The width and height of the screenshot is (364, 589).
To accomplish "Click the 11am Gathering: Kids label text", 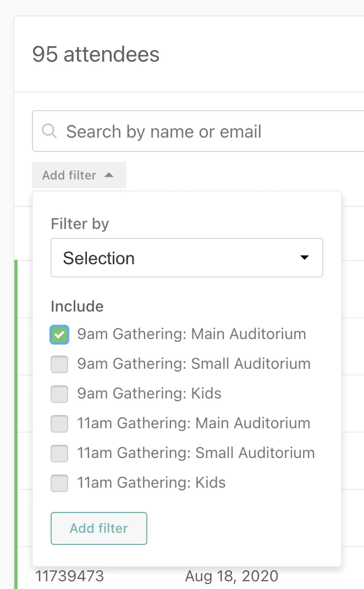I will (151, 483).
